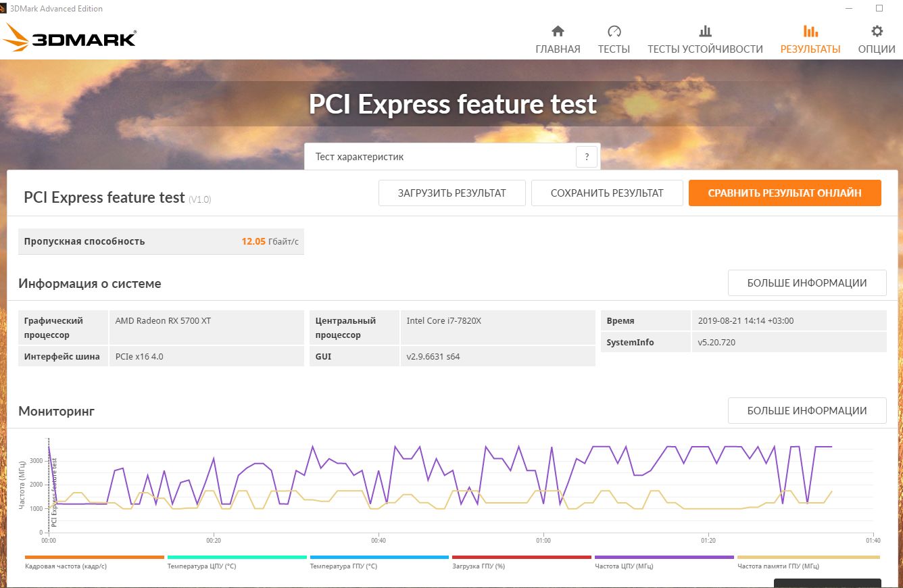Toggle the orange Кадровая частота legend item

coord(94,562)
